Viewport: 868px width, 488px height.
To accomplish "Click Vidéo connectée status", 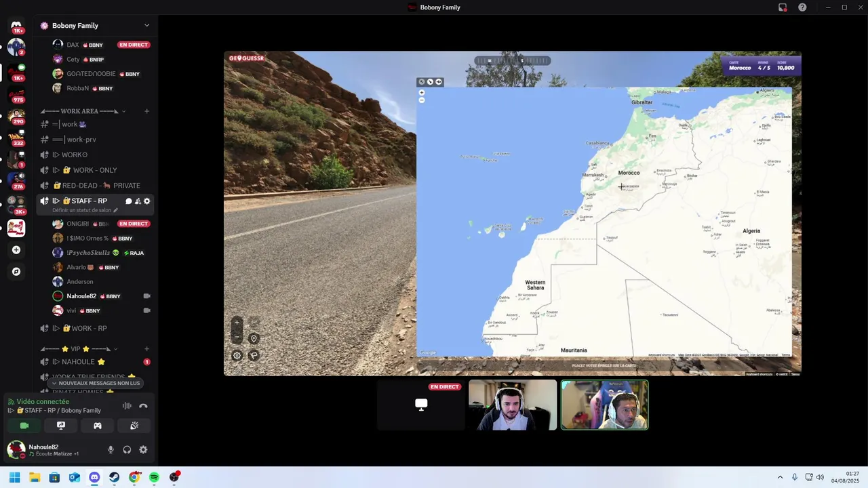I will [x=43, y=402].
